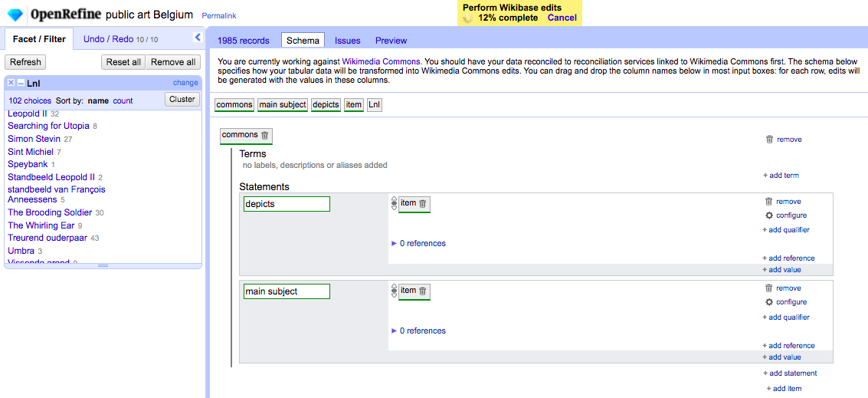Add value to depicts statement

pos(781,269)
